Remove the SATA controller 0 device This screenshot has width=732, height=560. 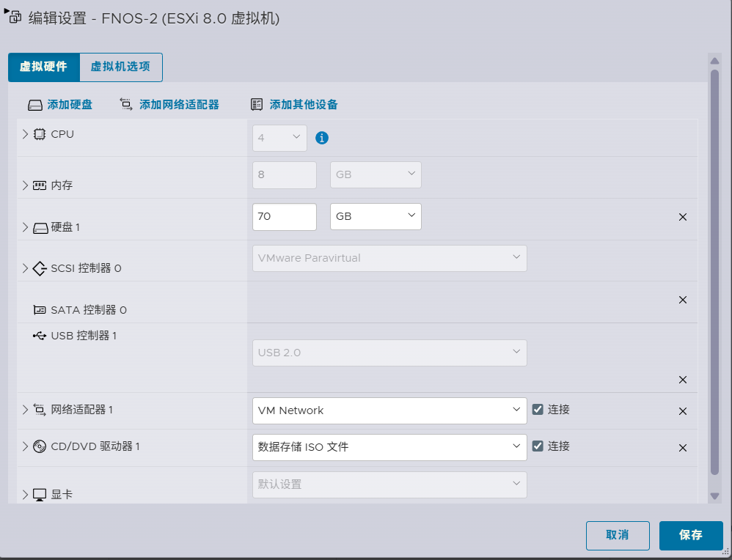pyautogui.click(x=682, y=300)
